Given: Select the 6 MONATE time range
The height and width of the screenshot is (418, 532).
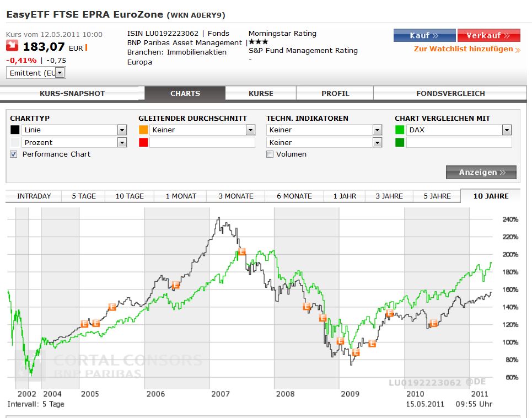Looking at the screenshot, I should [294, 196].
